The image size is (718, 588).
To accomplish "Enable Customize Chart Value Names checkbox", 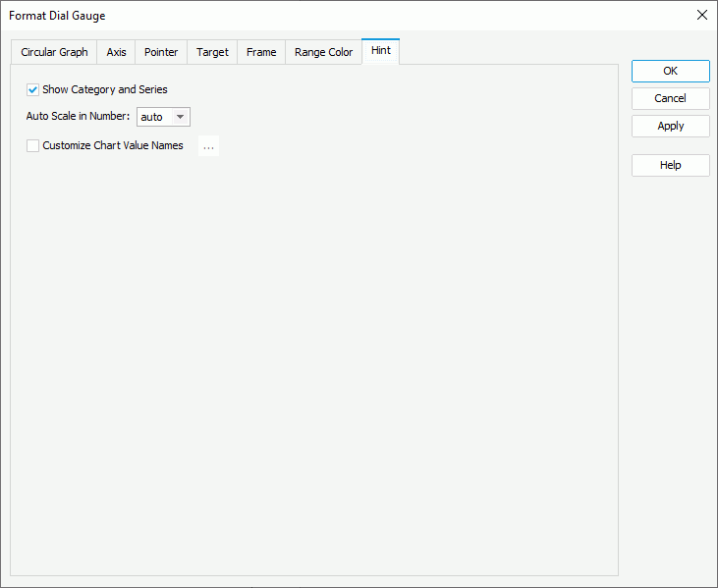I will [x=32, y=145].
